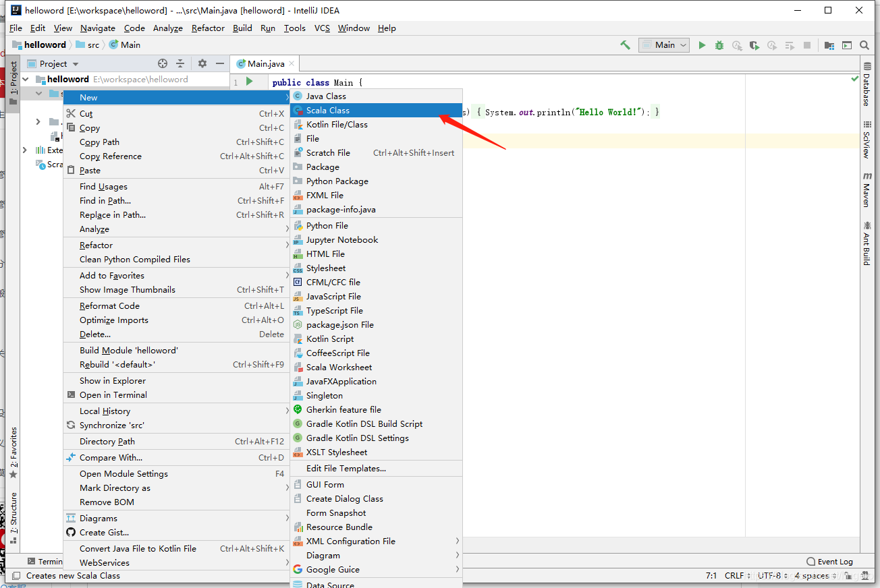Click the src breadcrumb
880x588 pixels.
click(x=88, y=45)
